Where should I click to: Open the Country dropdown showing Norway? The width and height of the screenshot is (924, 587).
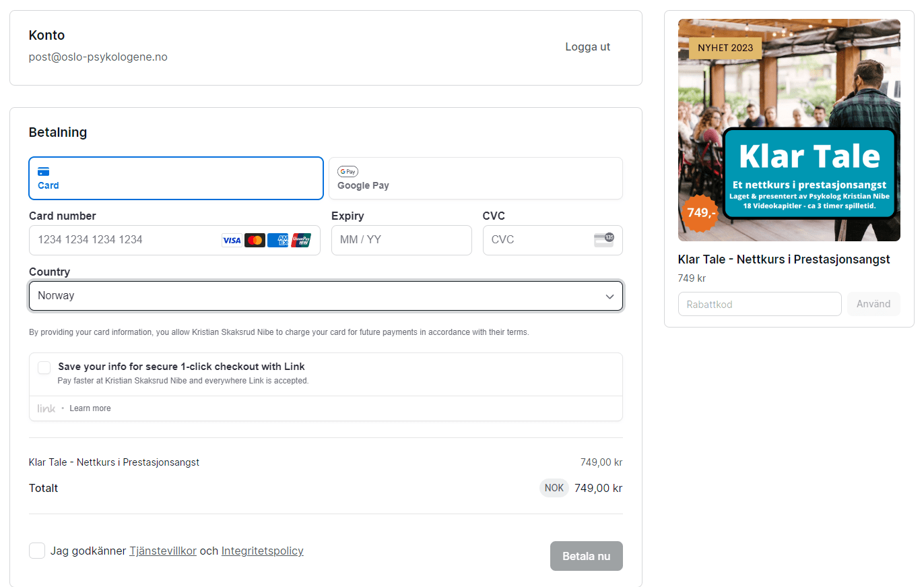coord(326,296)
